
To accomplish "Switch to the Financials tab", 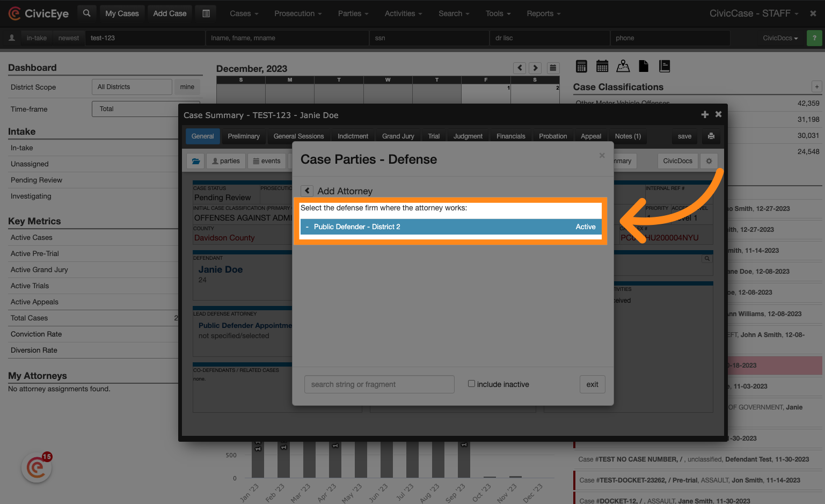I will (511, 136).
